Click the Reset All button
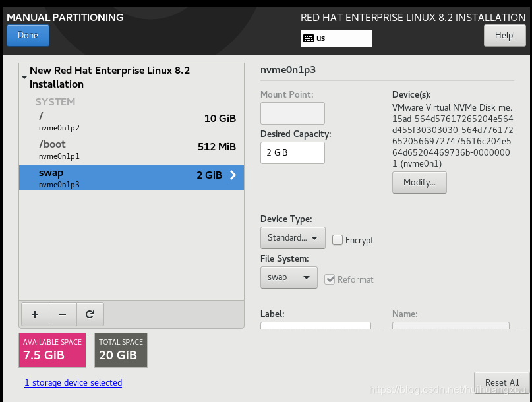 [x=502, y=383]
